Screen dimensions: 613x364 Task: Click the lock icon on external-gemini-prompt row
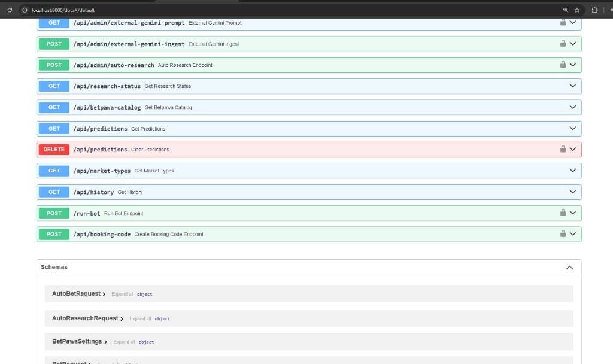563,22
